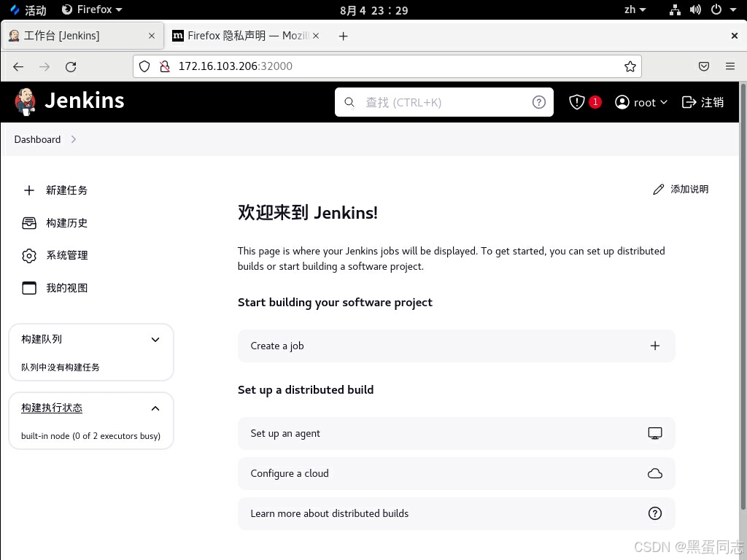The width and height of the screenshot is (747, 560).
Task: Collapse the 构建队列 panel chevron
Action: click(x=155, y=340)
